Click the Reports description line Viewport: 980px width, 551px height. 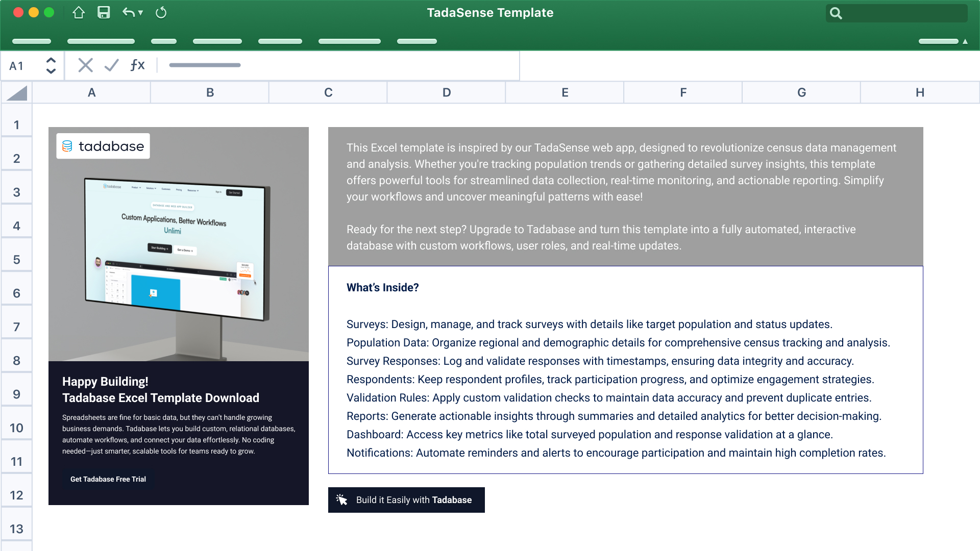[614, 416]
